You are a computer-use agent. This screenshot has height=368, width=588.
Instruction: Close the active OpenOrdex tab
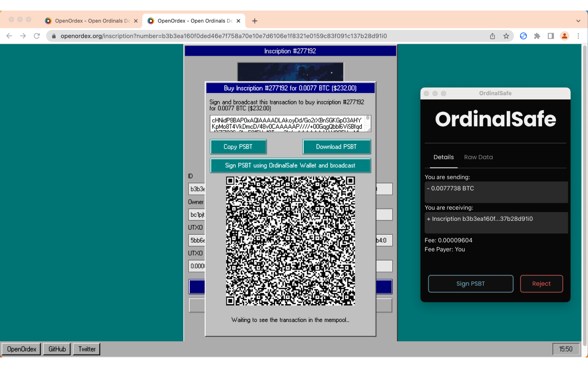coord(238,21)
